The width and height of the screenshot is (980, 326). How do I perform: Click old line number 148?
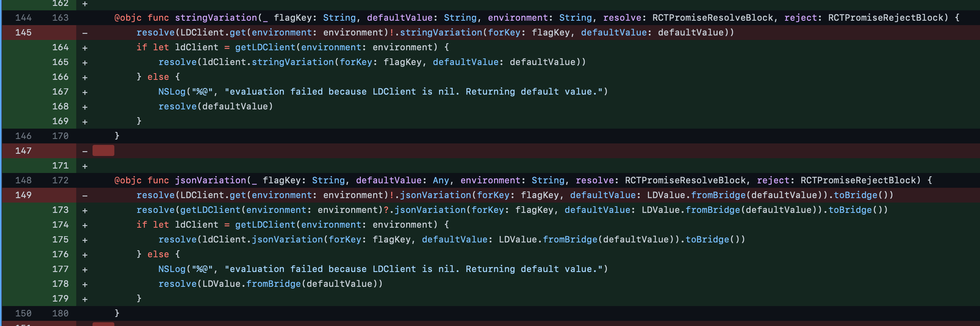coord(23,180)
